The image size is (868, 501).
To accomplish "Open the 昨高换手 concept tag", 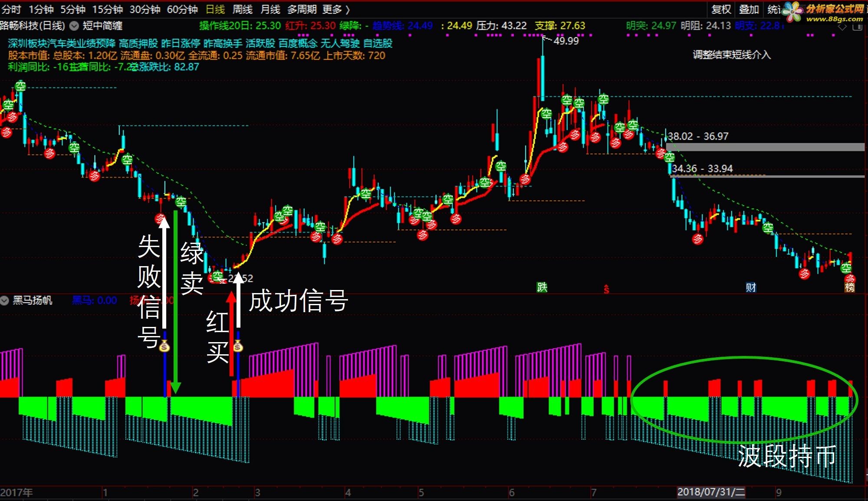I will pyautogui.click(x=223, y=43).
